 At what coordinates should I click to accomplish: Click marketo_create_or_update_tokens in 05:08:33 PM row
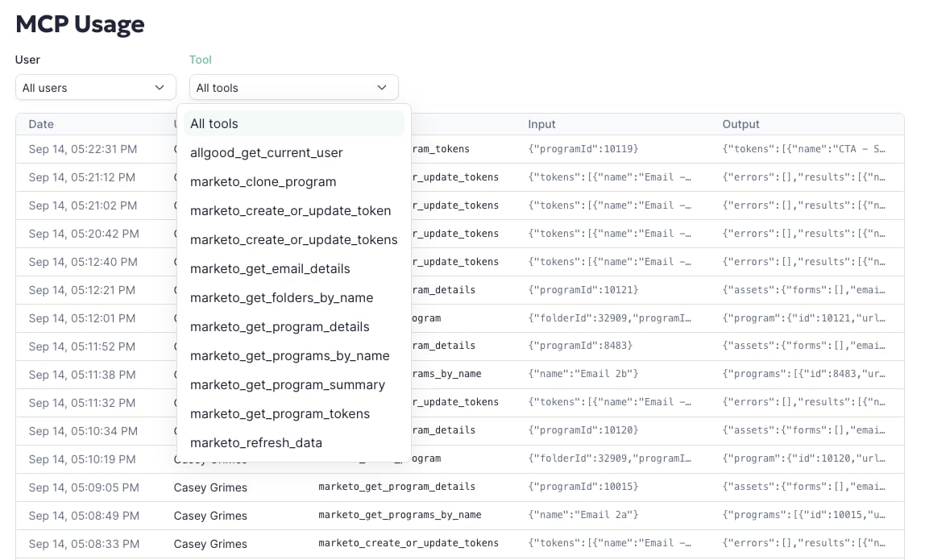point(409,543)
